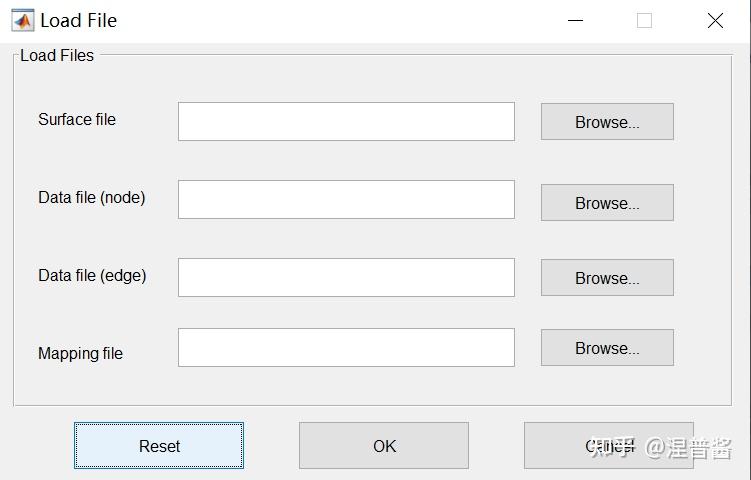751x480 pixels.
Task: Click the Surface file label
Action: pos(77,119)
